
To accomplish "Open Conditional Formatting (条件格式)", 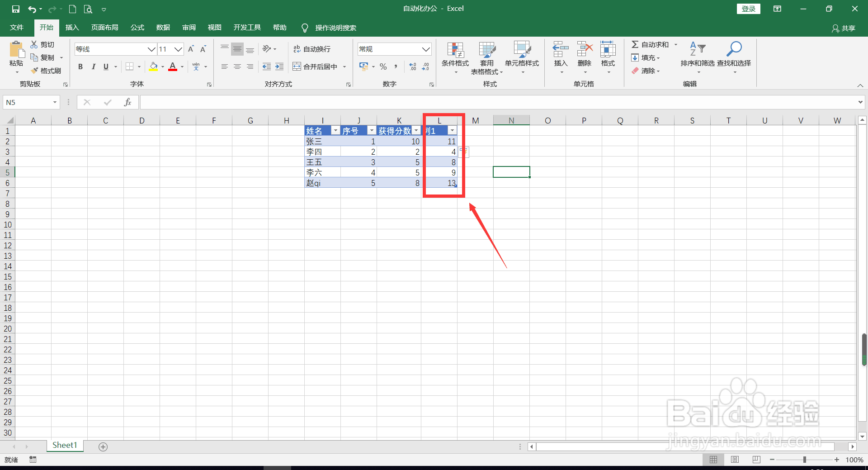I will point(455,57).
